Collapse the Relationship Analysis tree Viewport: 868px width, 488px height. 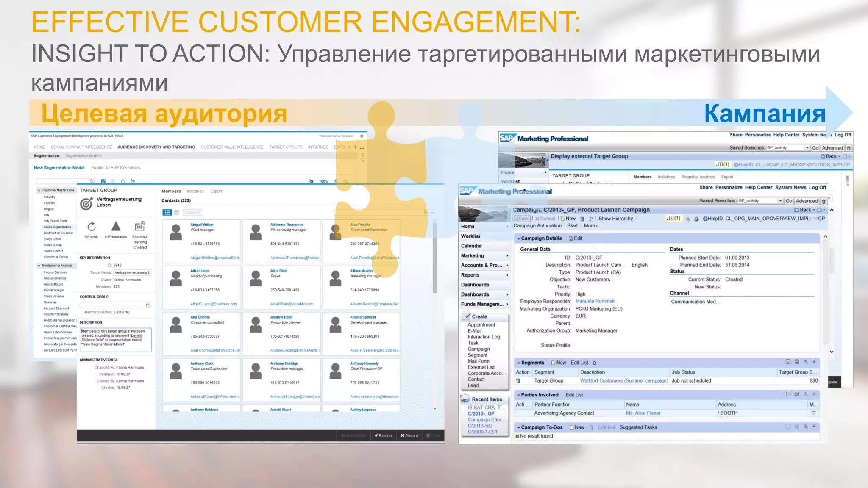click(39, 266)
